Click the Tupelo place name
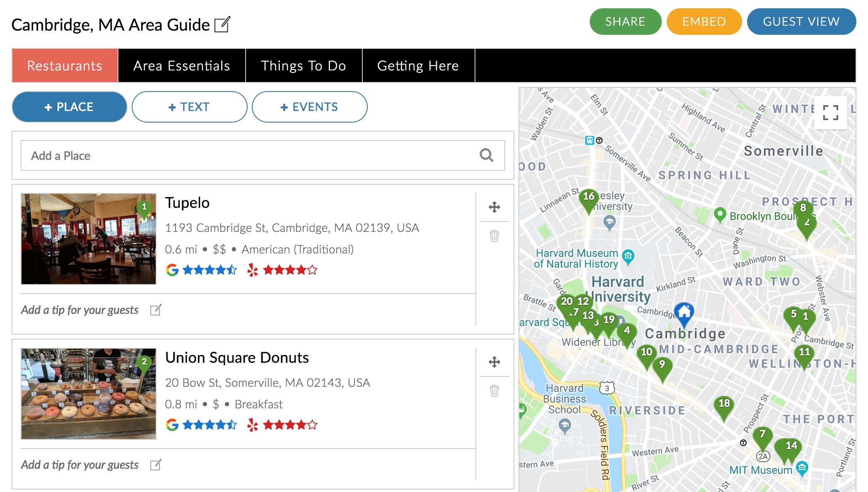 pyautogui.click(x=187, y=203)
